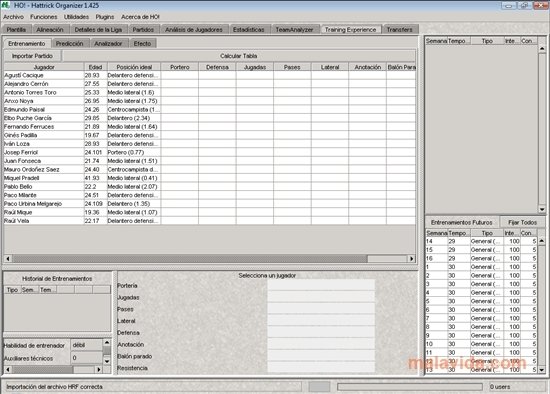This screenshot has height=394, width=550.
Task: Select player Alejandro Cerrón
Action: coord(209,84)
